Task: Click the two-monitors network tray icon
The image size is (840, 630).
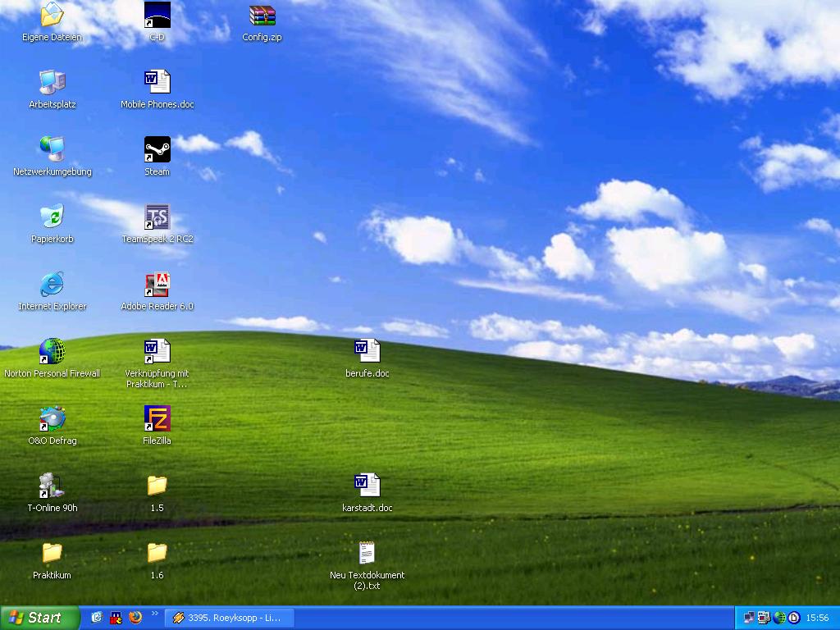Action: [749, 618]
